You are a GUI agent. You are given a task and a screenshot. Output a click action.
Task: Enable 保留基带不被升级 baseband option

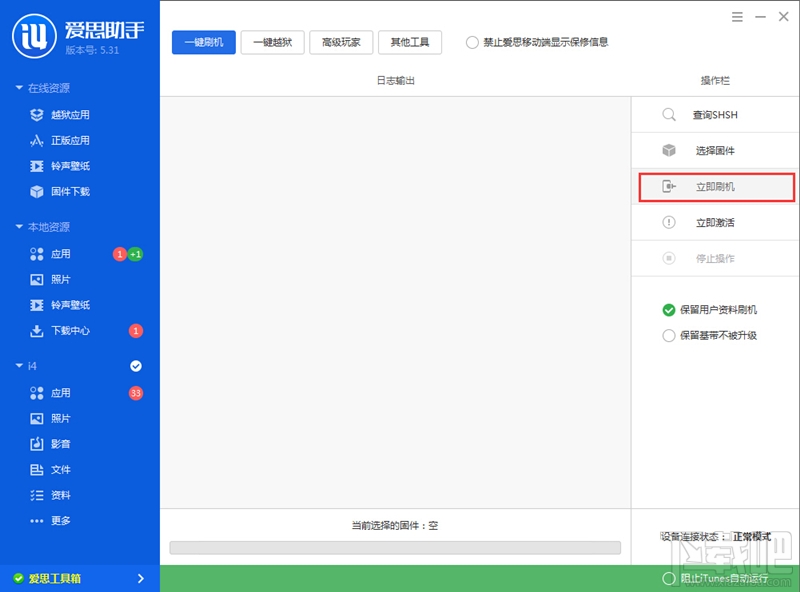pyautogui.click(x=670, y=335)
